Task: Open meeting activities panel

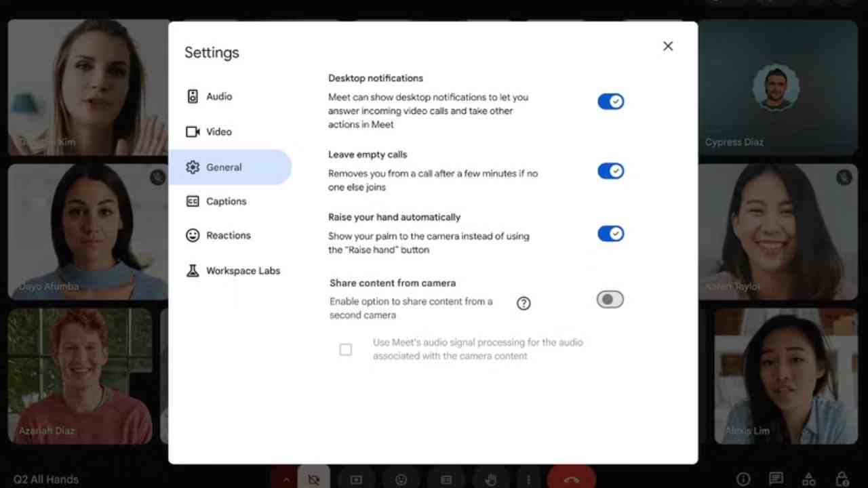Action: [x=808, y=480]
